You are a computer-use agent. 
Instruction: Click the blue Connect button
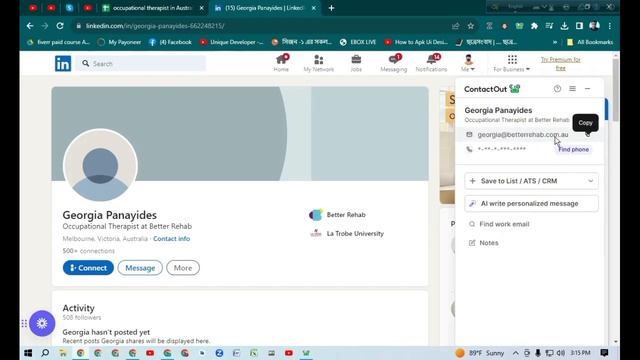[88, 268]
